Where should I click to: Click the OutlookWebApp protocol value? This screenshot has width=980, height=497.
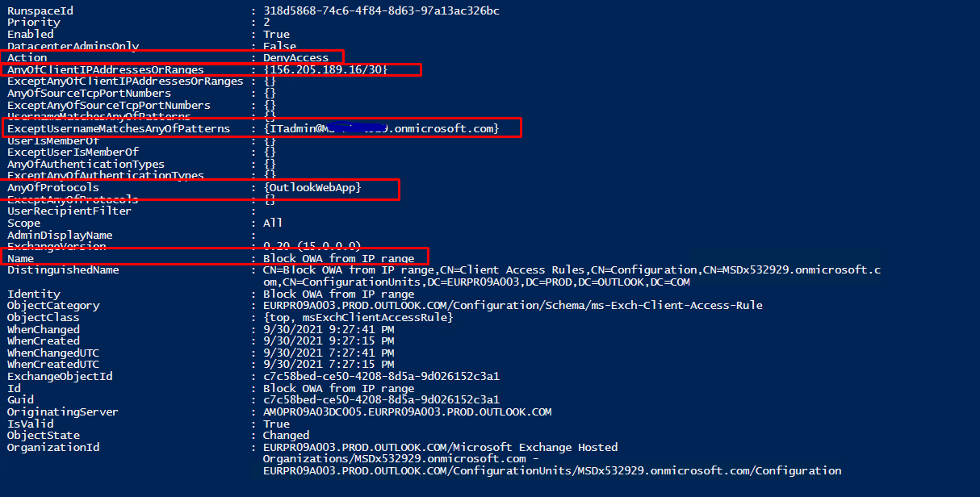[312, 187]
